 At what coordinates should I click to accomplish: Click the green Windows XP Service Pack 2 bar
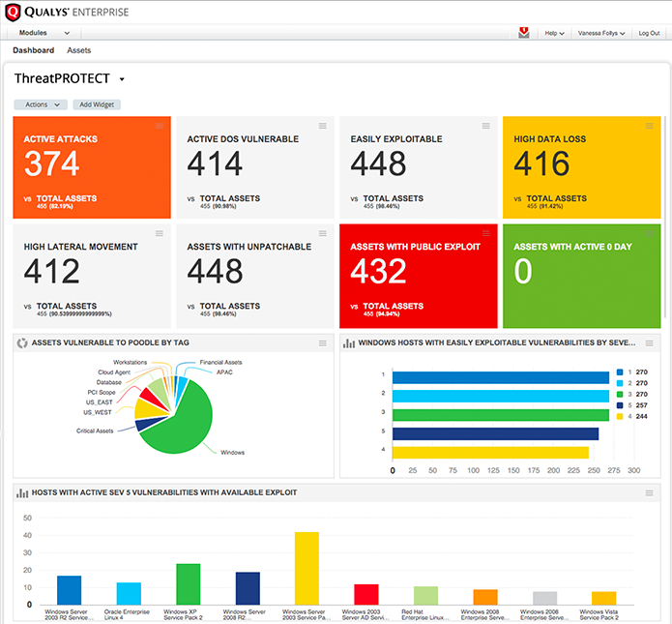189,584
